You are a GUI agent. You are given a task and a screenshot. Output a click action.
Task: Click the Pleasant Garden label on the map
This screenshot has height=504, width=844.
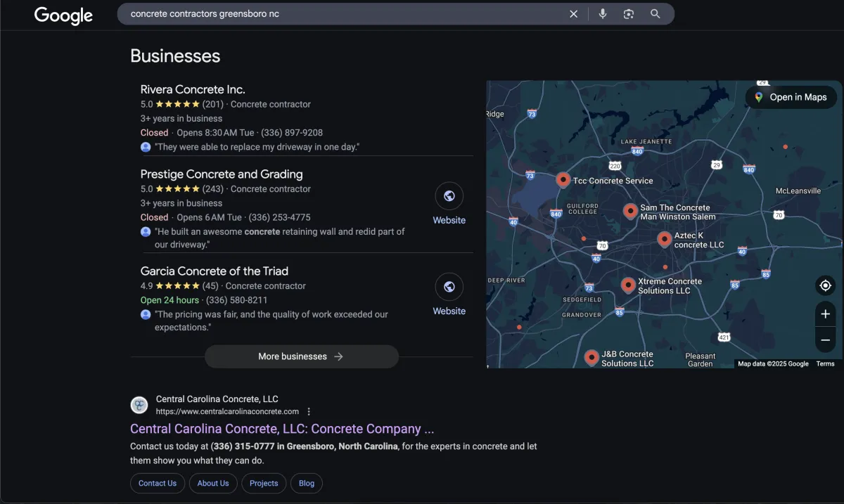pos(701,360)
